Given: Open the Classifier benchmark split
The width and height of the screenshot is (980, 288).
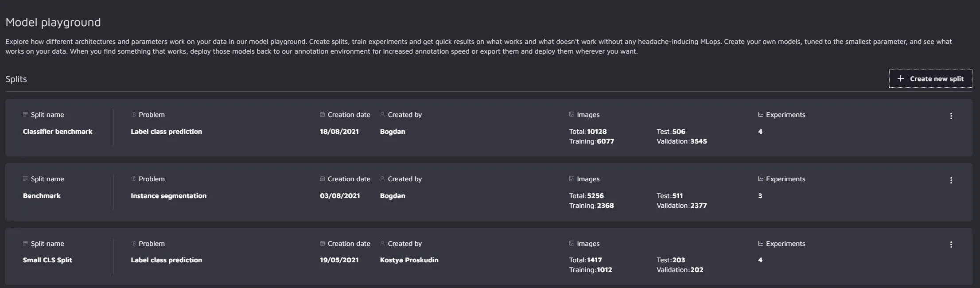Looking at the screenshot, I should click(x=58, y=132).
